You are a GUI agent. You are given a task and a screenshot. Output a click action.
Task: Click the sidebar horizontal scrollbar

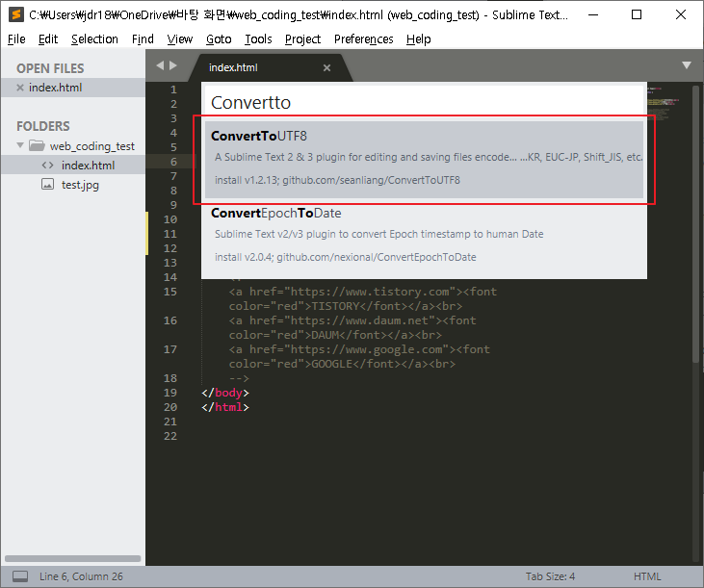pyautogui.click(x=73, y=558)
